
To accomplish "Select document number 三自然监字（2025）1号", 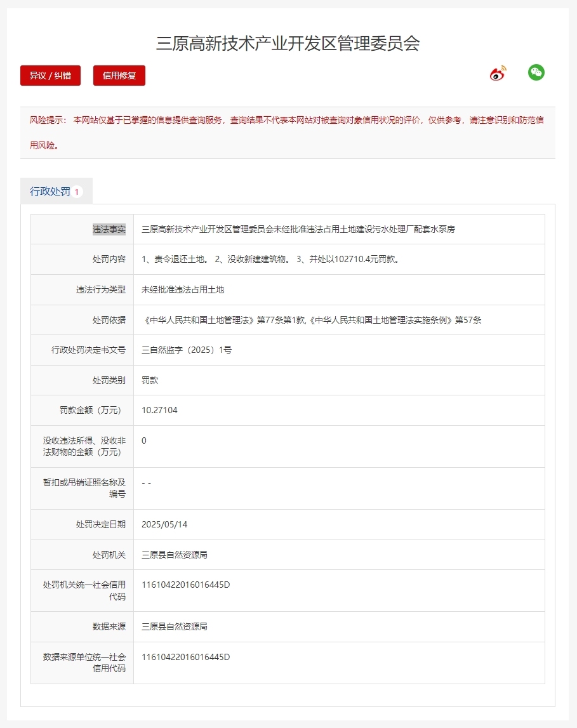I will point(187,350).
